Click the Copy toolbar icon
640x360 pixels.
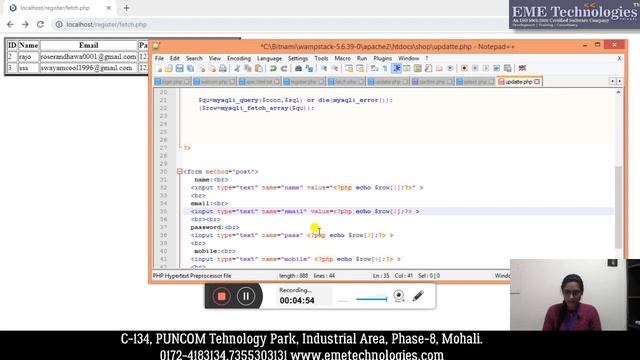[248, 68]
